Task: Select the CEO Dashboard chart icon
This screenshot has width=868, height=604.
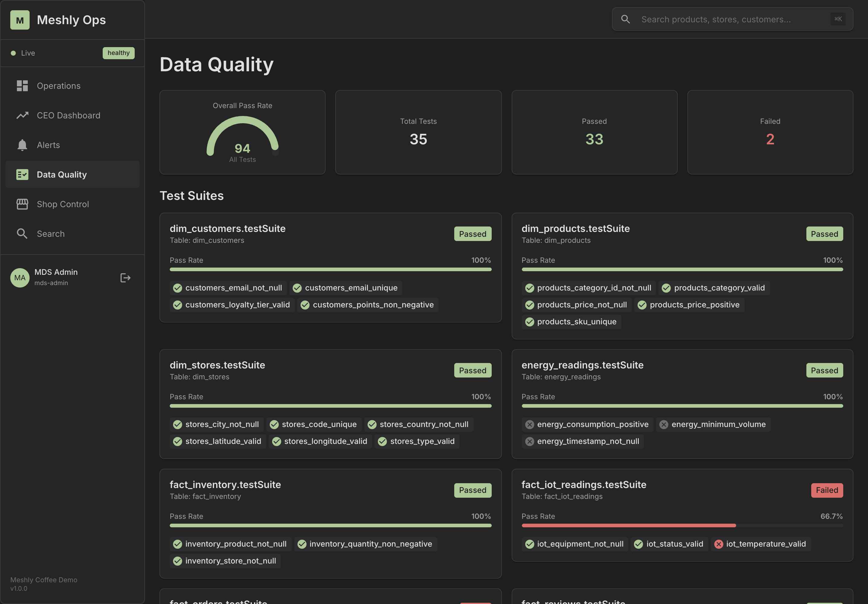Action: click(x=22, y=115)
